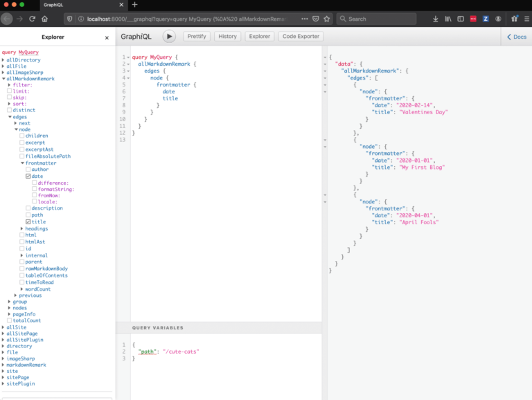Uncheck the title field checkbox
532x400 pixels.
point(28,221)
